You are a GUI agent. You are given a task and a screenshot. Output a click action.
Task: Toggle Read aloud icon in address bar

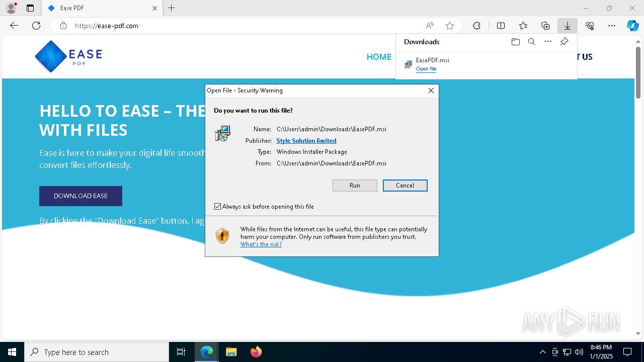pyautogui.click(x=430, y=26)
